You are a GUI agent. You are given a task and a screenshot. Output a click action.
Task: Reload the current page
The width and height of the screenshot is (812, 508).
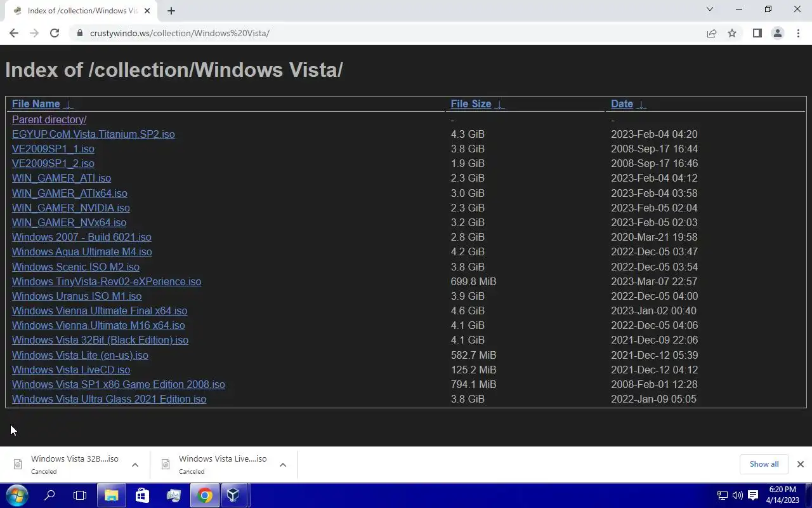(55, 33)
